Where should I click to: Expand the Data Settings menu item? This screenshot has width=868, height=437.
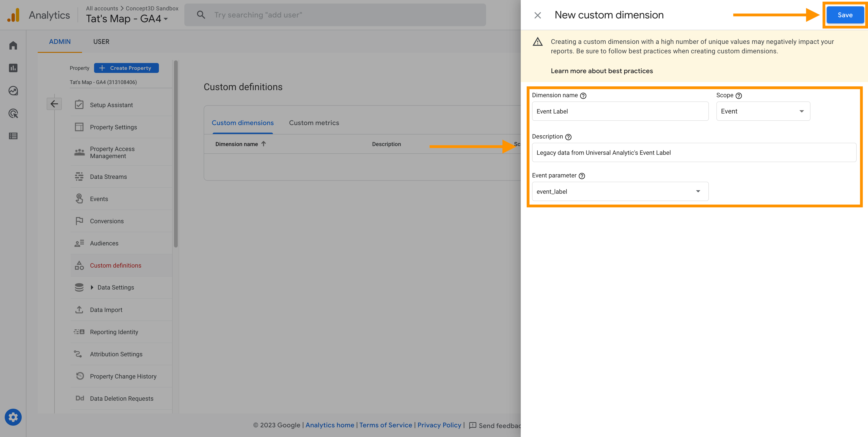[x=116, y=288]
